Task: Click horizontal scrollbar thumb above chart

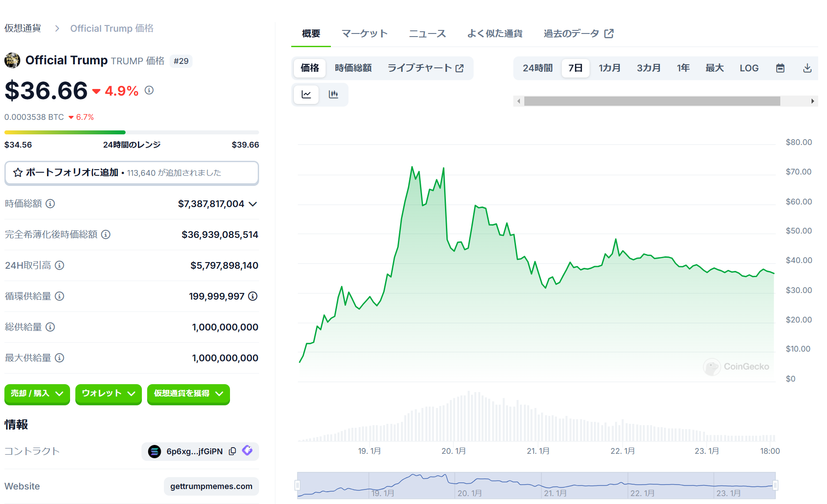Action: pyautogui.click(x=652, y=101)
